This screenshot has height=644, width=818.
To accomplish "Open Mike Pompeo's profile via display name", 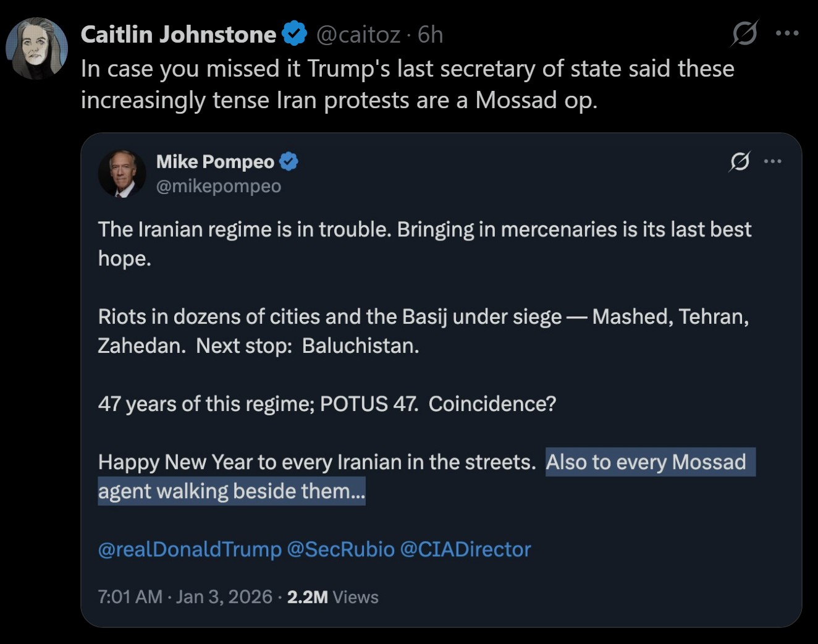I will pos(215,162).
